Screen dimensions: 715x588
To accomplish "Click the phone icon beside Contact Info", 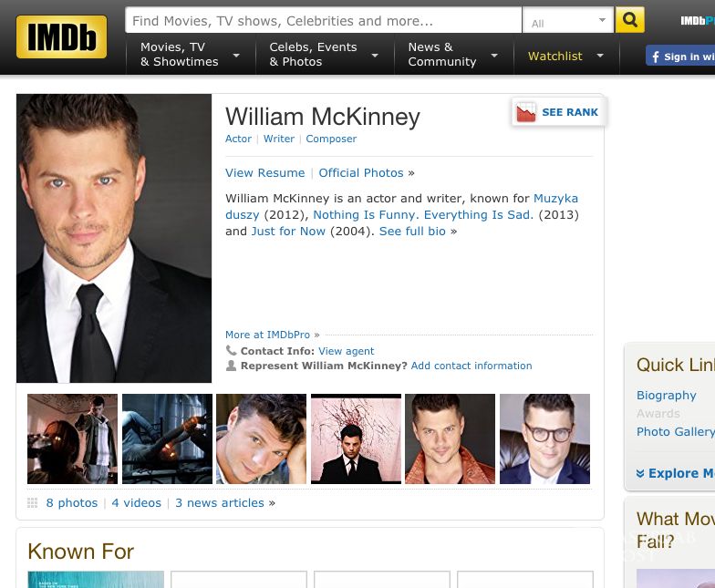I will coord(232,350).
